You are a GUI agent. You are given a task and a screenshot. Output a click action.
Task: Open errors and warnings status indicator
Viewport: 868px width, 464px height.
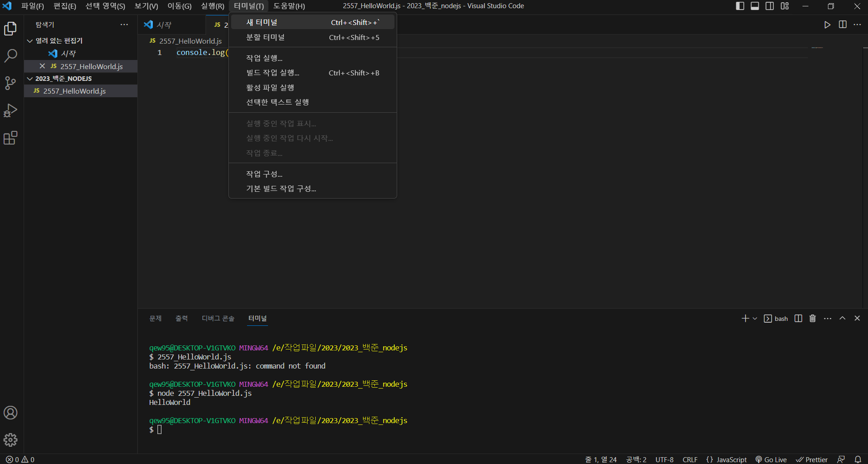pyautogui.click(x=20, y=459)
